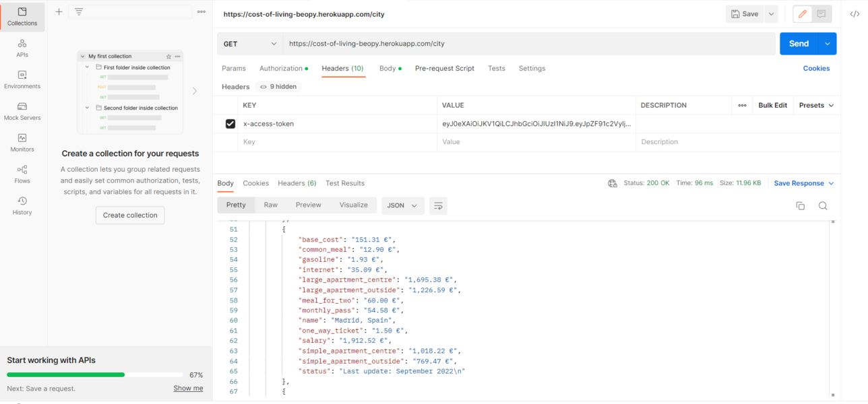Select the Raw response view
Viewport: 868px width, 404px height.
pos(271,205)
